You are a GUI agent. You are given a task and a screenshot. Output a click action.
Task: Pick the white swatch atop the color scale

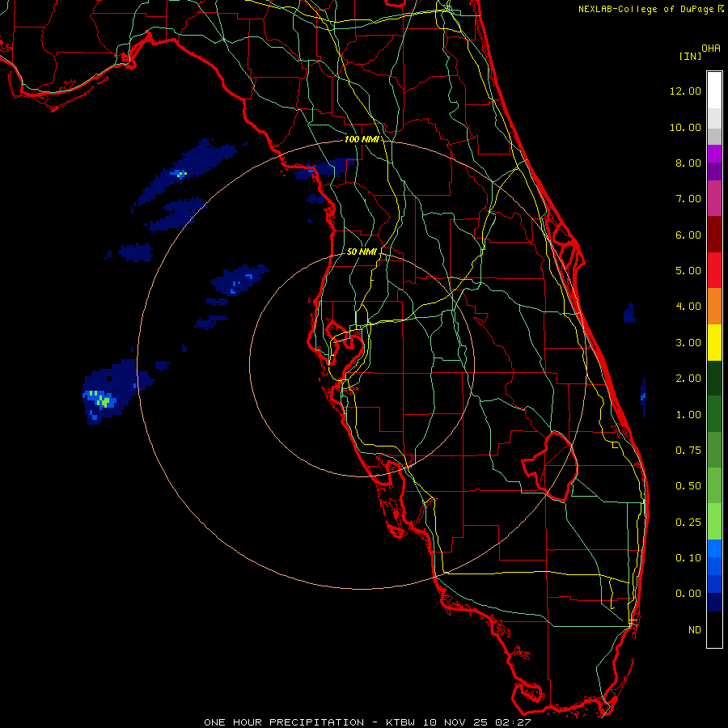[714, 91]
